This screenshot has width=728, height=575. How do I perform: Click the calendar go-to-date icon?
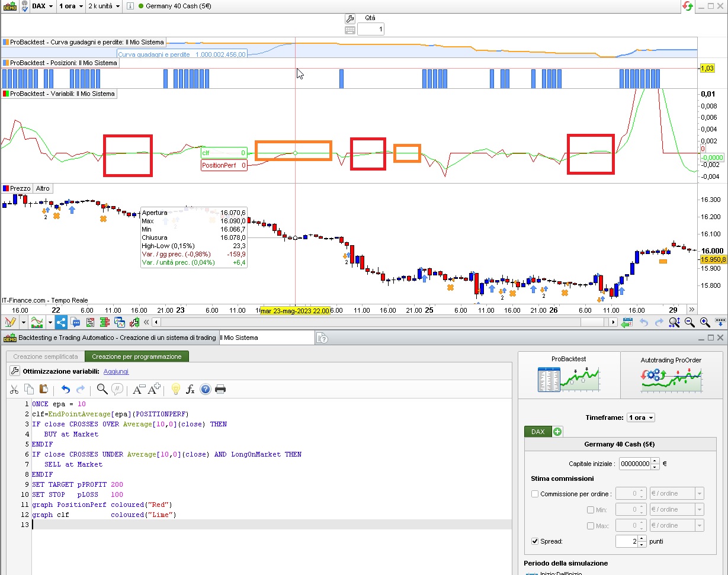point(627,323)
